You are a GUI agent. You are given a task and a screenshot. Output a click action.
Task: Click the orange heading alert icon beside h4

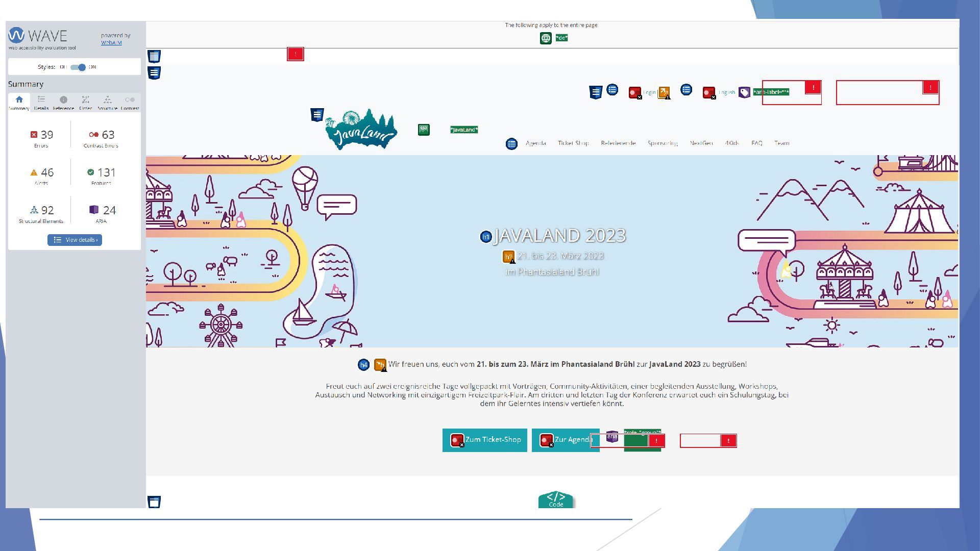[x=380, y=365]
